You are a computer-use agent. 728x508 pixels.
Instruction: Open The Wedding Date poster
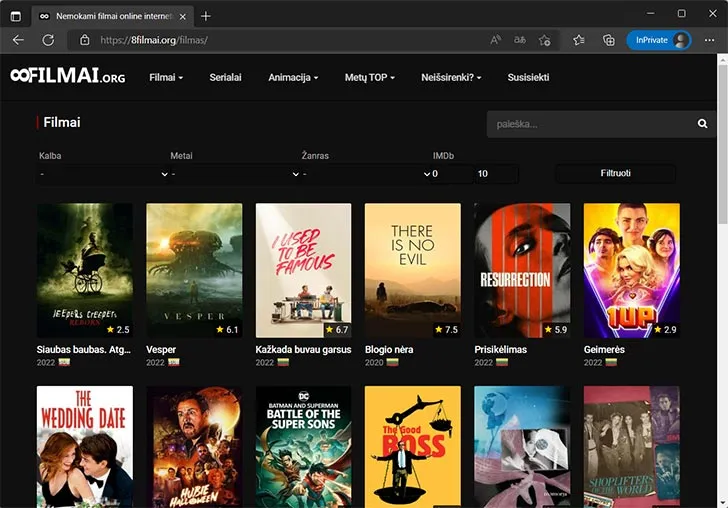point(85,447)
